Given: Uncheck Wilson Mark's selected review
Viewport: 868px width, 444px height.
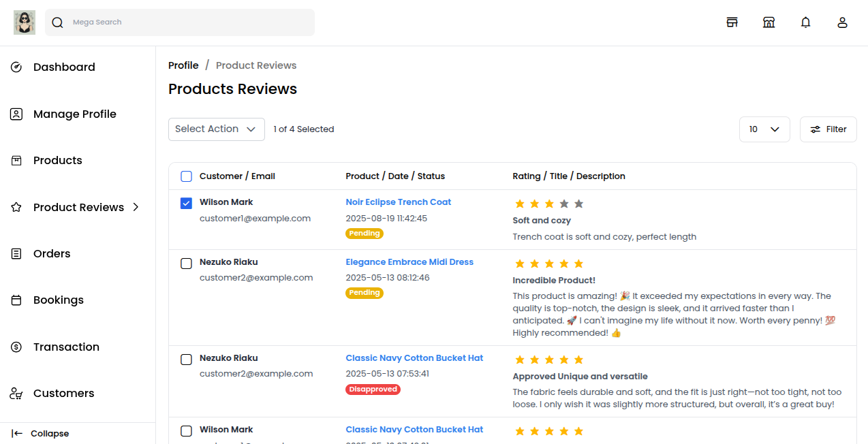Looking at the screenshot, I should coord(186,203).
